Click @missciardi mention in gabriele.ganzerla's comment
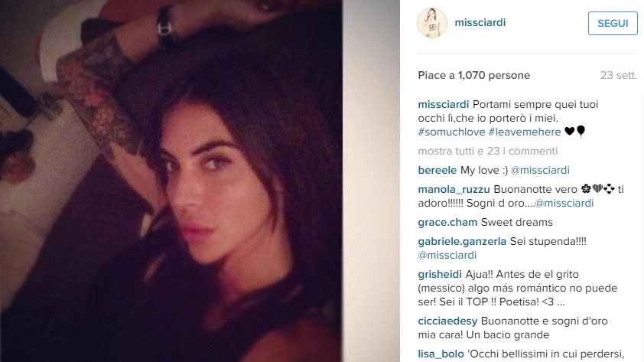Image resolution: width=644 pixels, height=362 pixels. 447,255
